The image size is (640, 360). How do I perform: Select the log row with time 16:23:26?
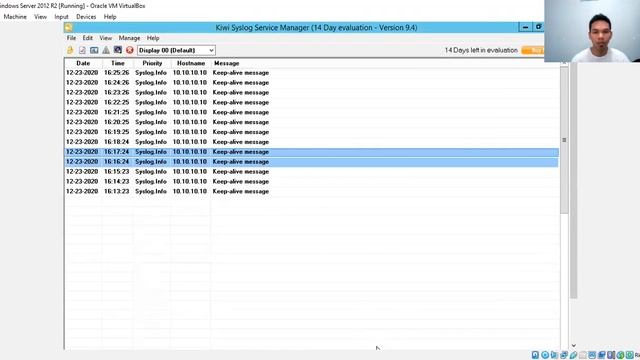tap(312, 92)
